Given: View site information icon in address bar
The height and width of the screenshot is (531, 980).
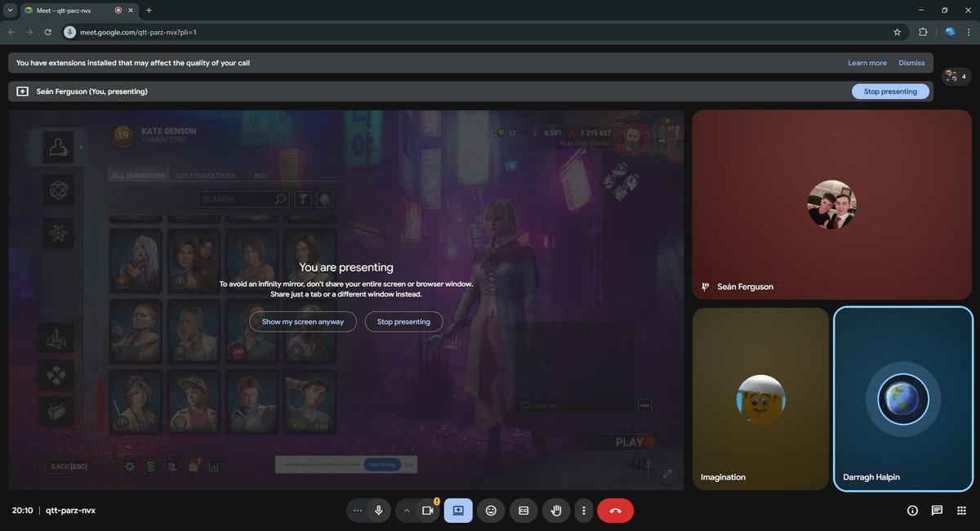Looking at the screenshot, I should [70, 32].
